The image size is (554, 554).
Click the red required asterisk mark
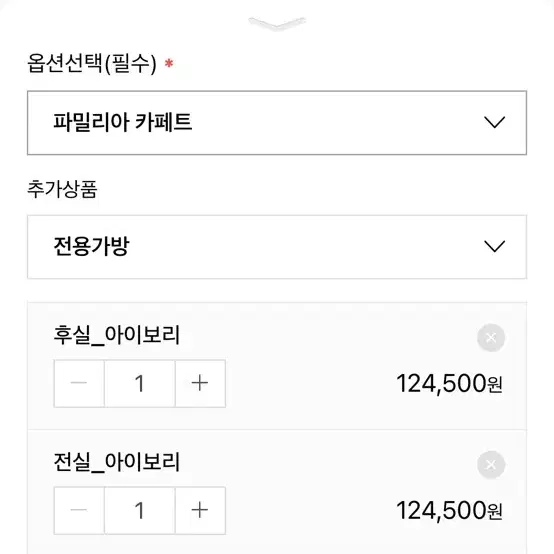pyautogui.click(x=169, y=63)
